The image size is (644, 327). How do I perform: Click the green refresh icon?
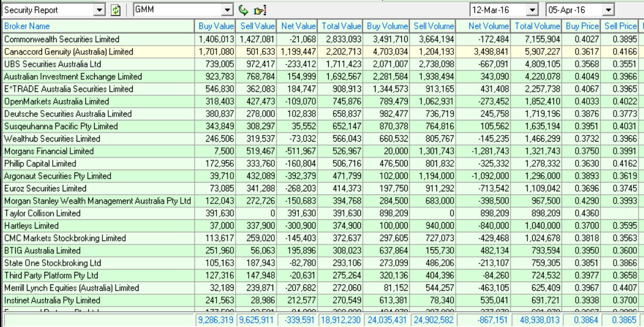click(x=116, y=11)
